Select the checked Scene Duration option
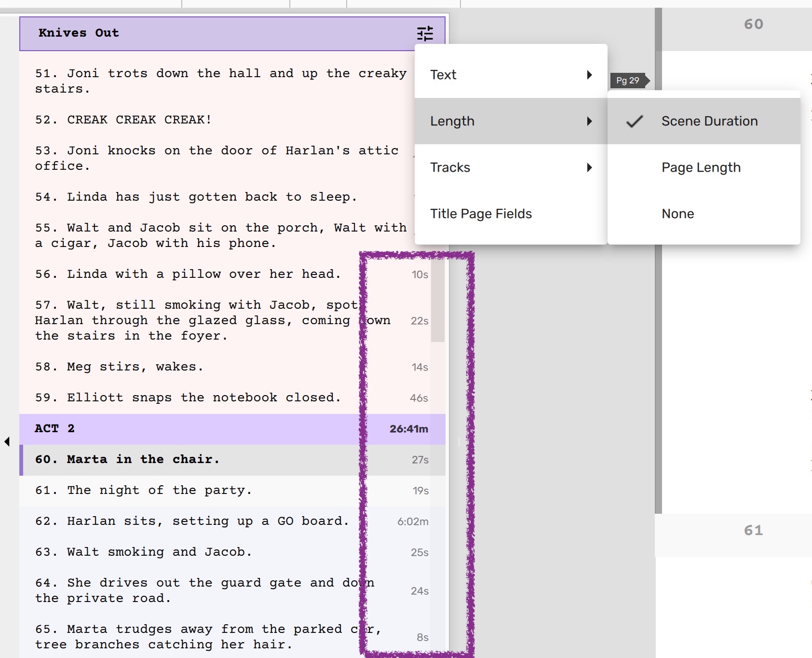Viewport: 812px width, 658px height. click(x=709, y=121)
